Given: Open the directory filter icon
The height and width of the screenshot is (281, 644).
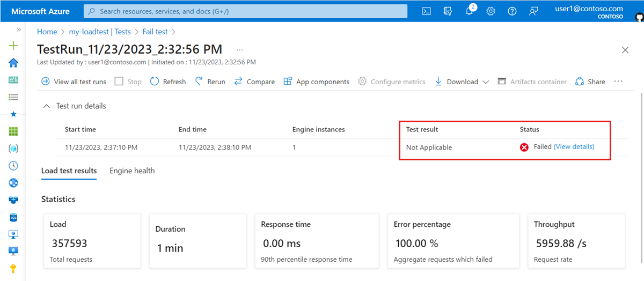Looking at the screenshot, I should pyautogui.click(x=448, y=11).
